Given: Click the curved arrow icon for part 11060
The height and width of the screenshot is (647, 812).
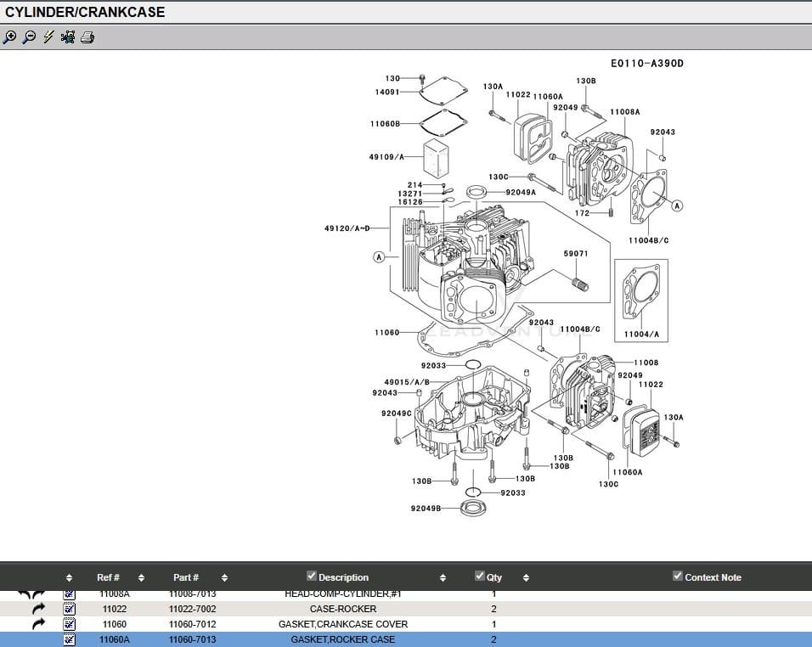Looking at the screenshot, I should pos(38,624).
